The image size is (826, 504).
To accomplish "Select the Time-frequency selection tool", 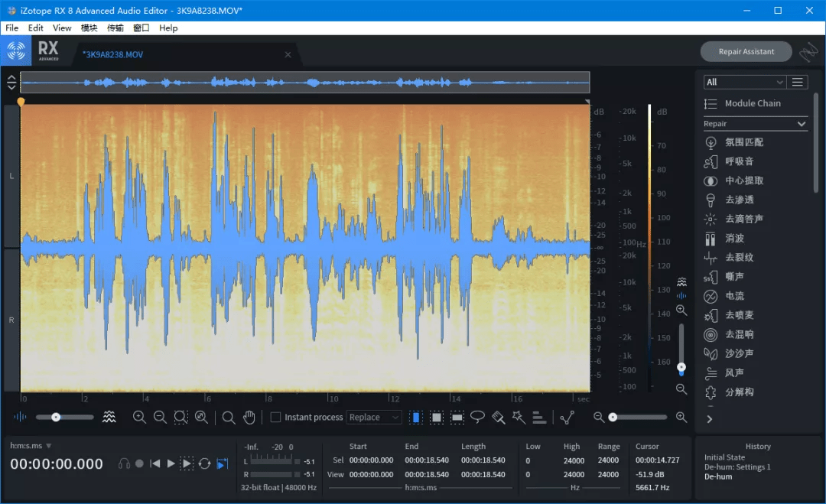I will tap(437, 418).
